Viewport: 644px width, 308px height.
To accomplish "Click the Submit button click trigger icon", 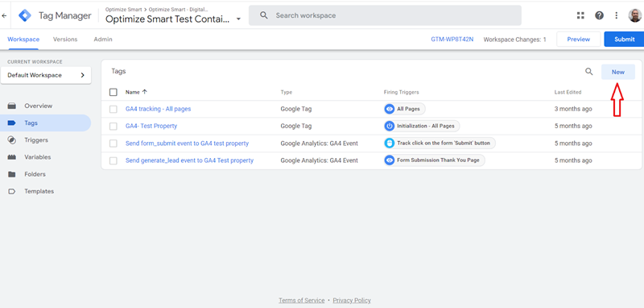I will (390, 143).
